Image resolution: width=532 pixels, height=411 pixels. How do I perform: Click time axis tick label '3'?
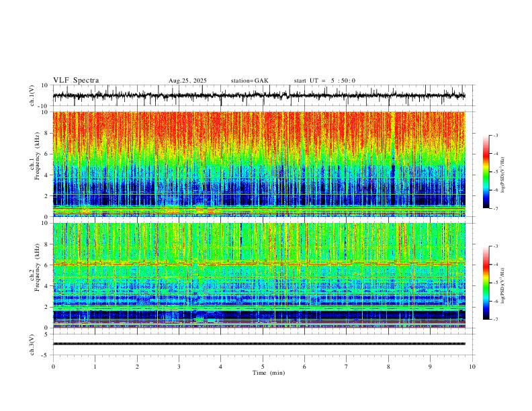179,367
